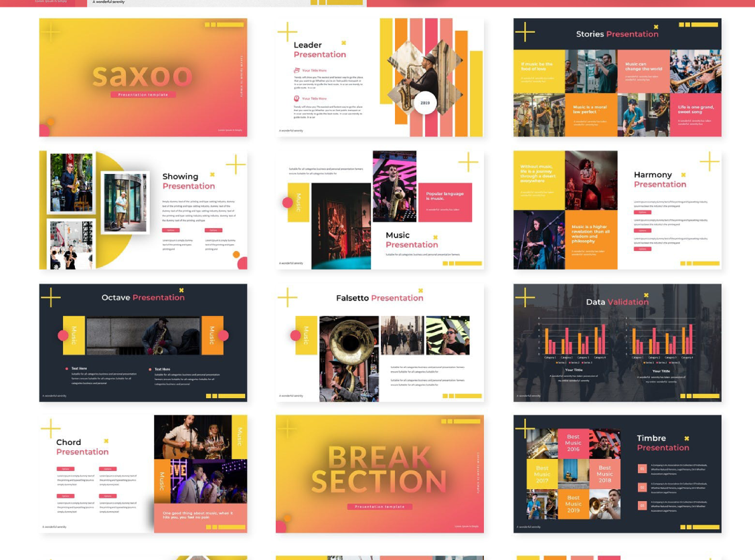Viewport: 755px width, 560px height.
Task: Select the Showing Presentation slide title
Action: click(x=188, y=181)
